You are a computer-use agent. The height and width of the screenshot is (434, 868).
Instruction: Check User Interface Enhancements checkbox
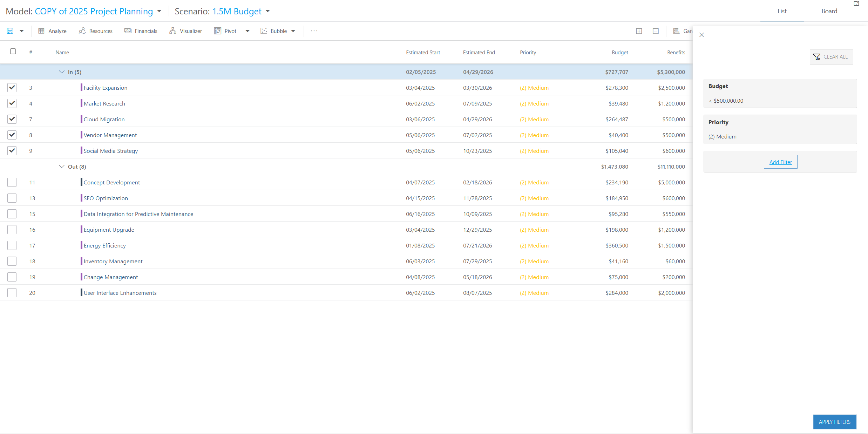coord(12,293)
